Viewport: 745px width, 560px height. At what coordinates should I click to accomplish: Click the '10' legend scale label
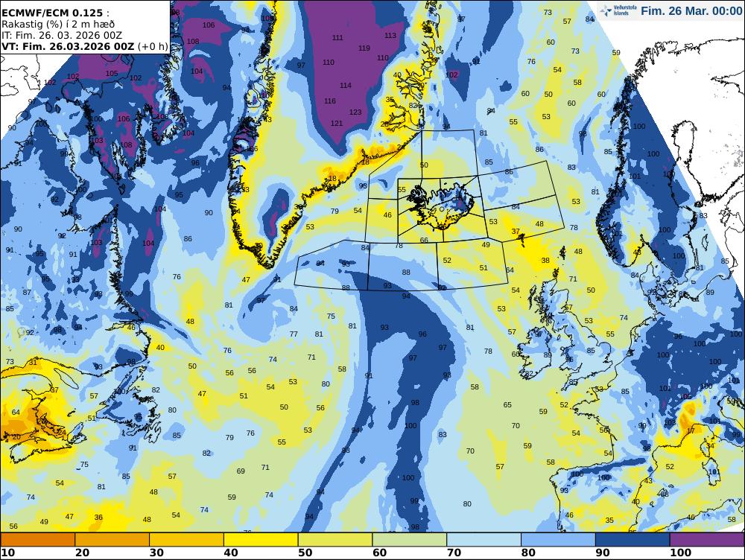[x=7, y=553]
